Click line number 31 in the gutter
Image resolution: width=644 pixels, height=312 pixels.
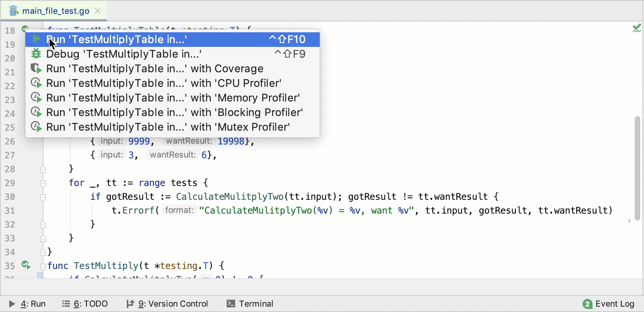pos(10,211)
